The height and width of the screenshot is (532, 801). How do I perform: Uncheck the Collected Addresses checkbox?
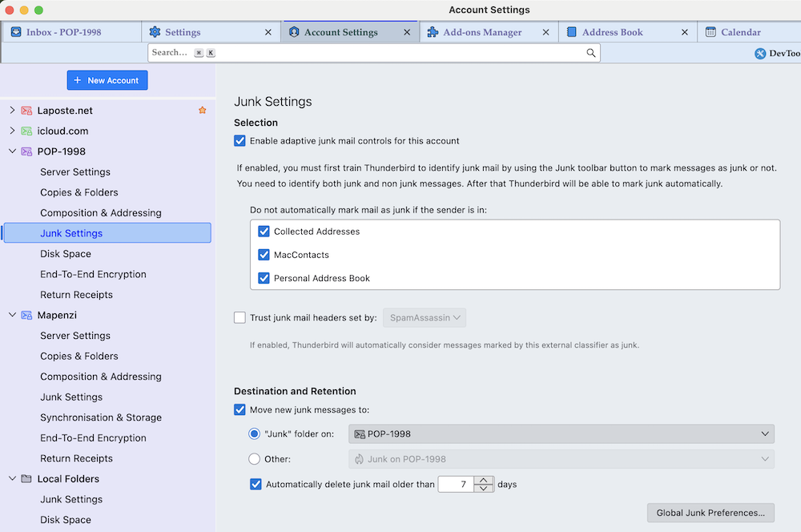coord(264,232)
